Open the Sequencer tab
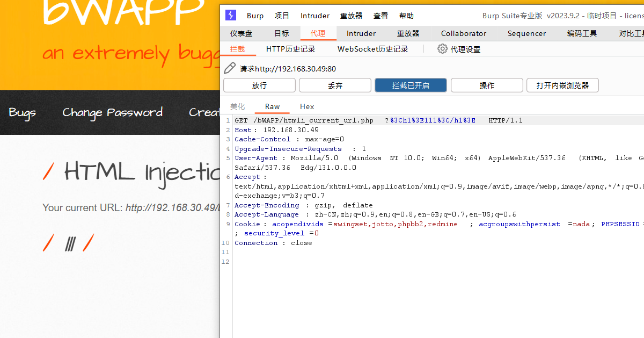This screenshot has width=644, height=338. (526, 33)
